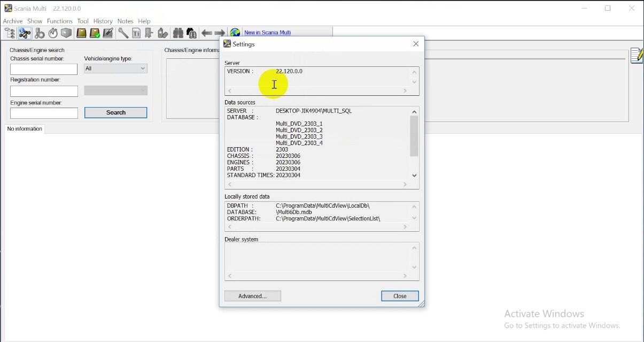Click Dealer system scroll down arrow
This screenshot has width=644, height=342.
pos(414,267)
